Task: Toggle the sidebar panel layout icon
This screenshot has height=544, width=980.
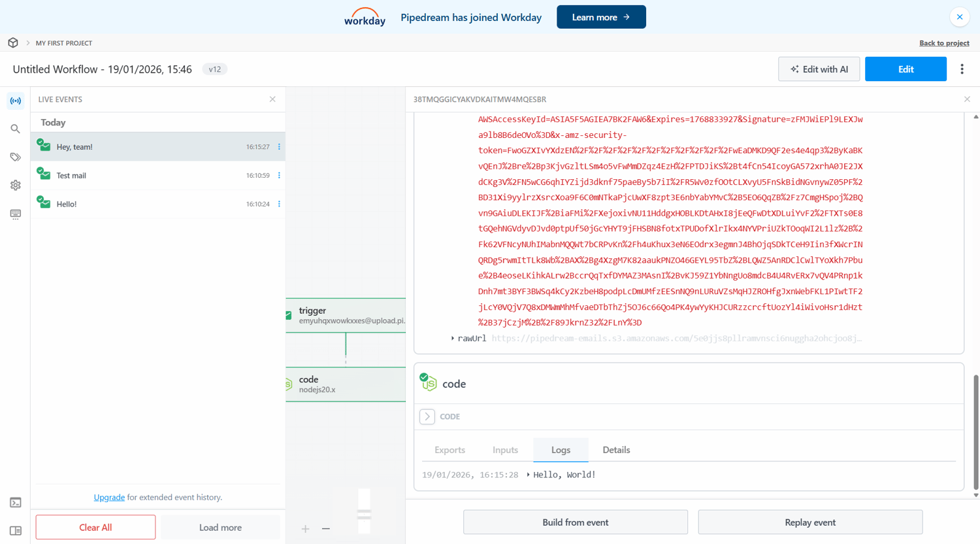Action: tap(15, 530)
